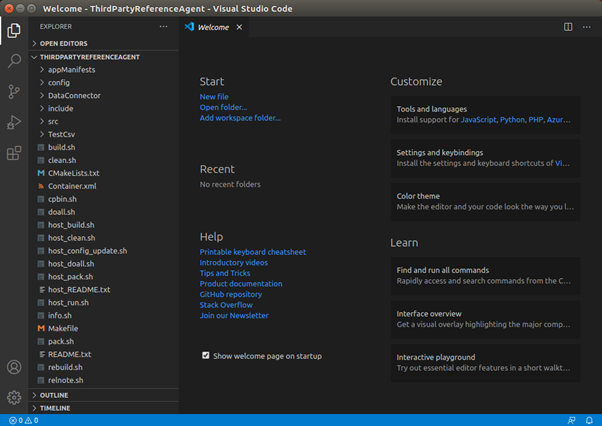Open the Accounts icon in activity bar
The image size is (602, 426).
pos(14,367)
